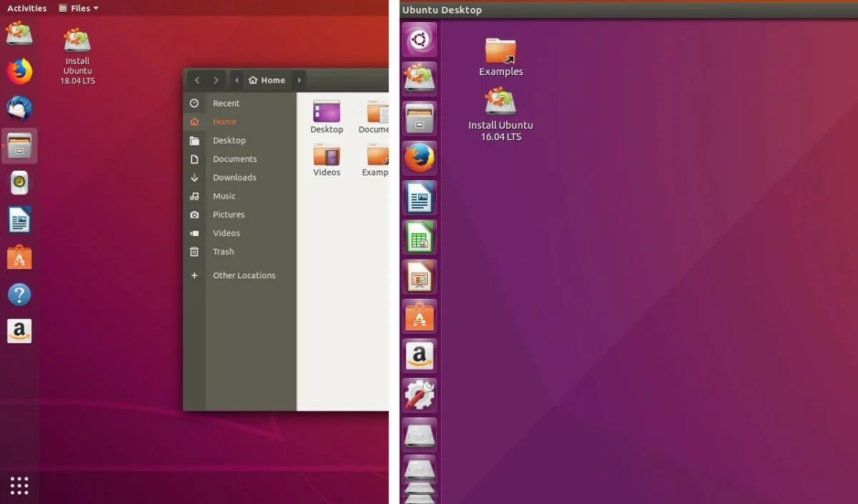The height and width of the screenshot is (504, 858).
Task: Open Files cabinet in the Unity launcher
Action: [420, 118]
